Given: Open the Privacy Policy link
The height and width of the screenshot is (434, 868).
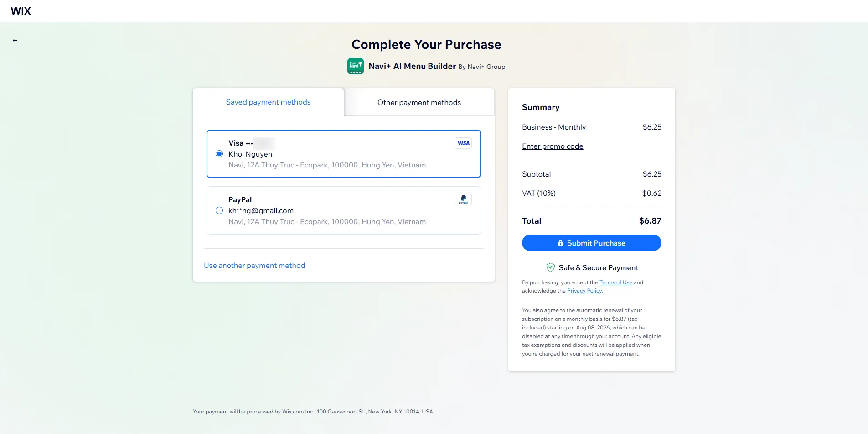Looking at the screenshot, I should [x=584, y=291].
